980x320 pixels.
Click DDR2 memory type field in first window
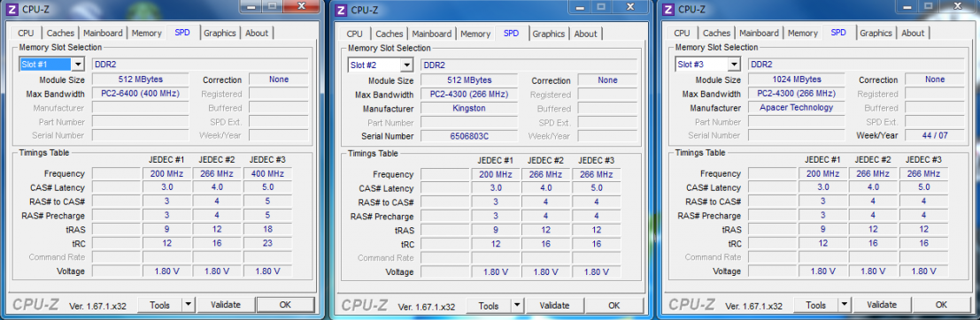pyautogui.click(x=200, y=65)
